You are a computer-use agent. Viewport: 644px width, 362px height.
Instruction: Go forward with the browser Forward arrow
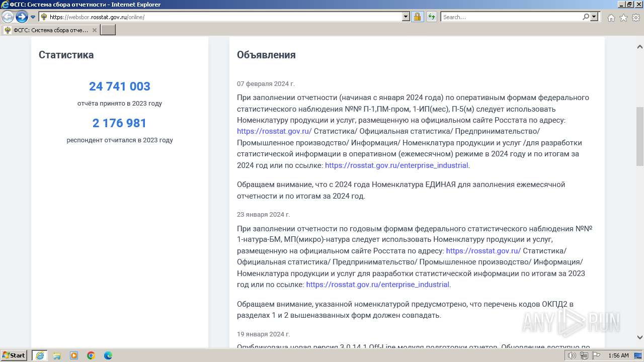click(x=22, y=17)
